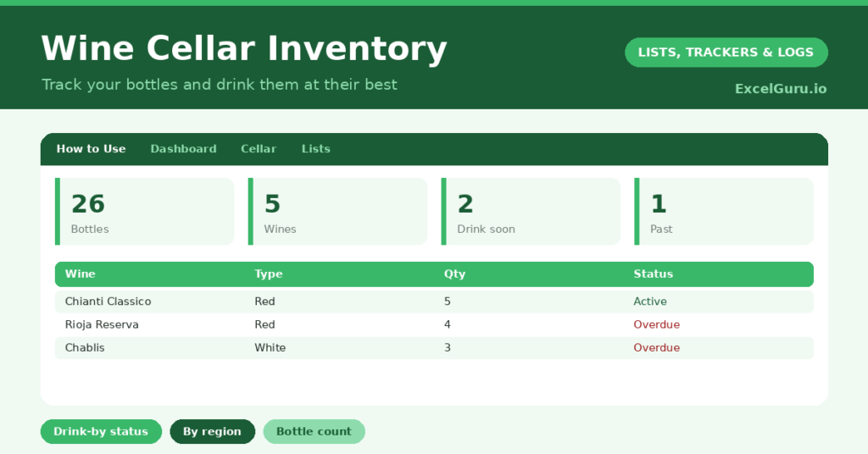Screen dimensions: 868x454
Task: Click the Lists, Trackers & Logs badge
Action: pos(726,53)
